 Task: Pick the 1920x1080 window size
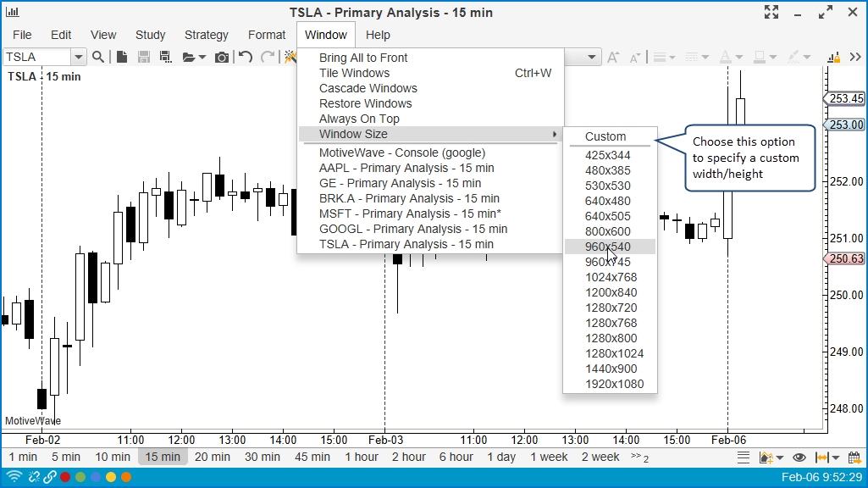[610, 385]
